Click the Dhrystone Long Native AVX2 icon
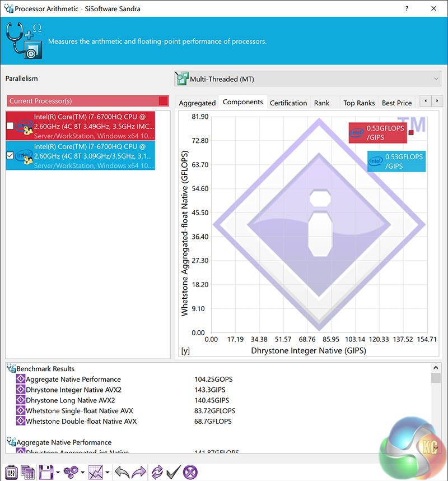The image size is (448, 481). [x=21, y=400]
